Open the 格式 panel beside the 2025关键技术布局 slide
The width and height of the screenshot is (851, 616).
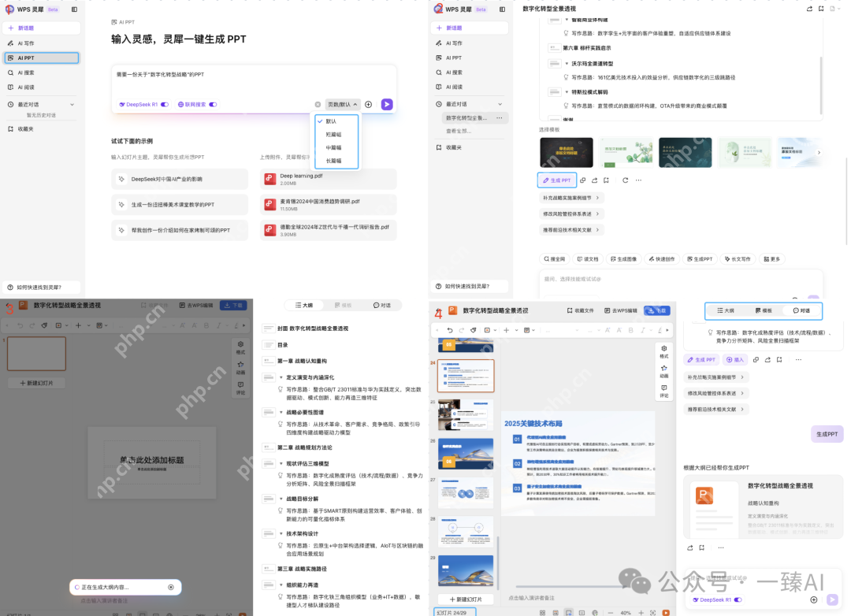pos(663,351)
